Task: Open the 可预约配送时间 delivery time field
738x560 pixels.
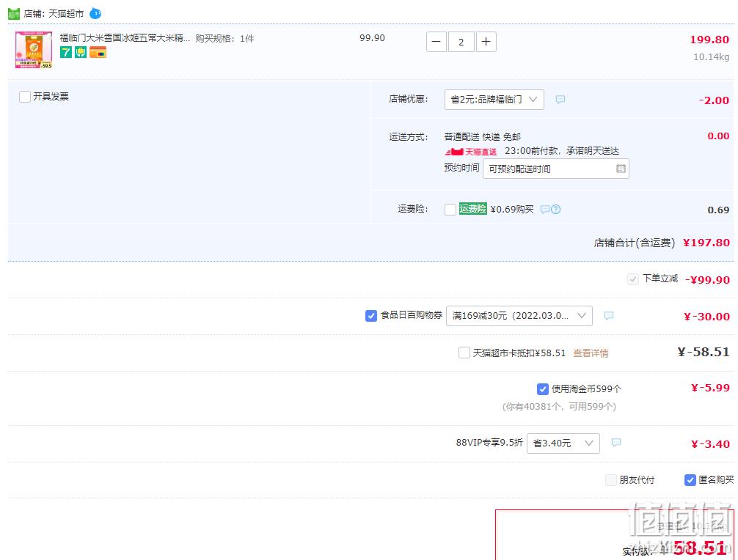Action: click(x=556, y=169)
